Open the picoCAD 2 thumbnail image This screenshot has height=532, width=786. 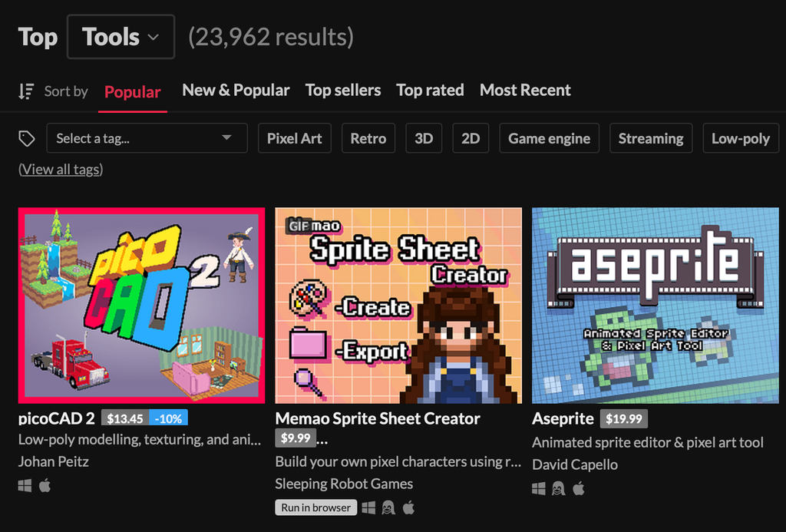click(x=141, y=305)
